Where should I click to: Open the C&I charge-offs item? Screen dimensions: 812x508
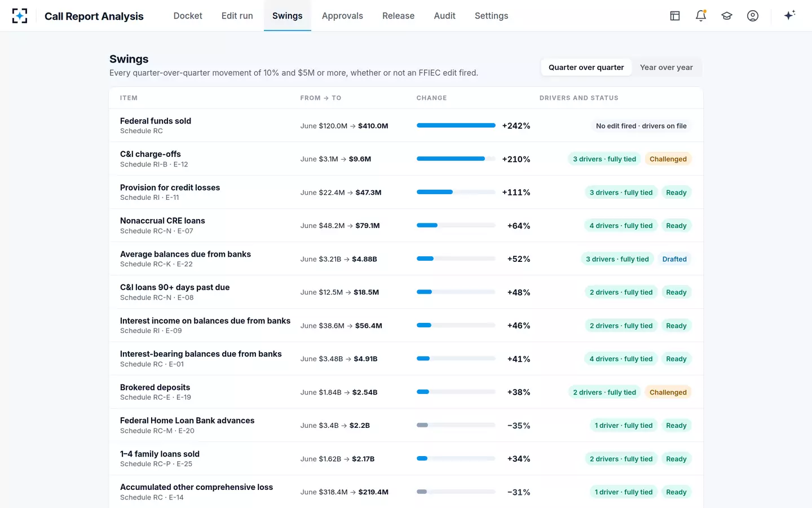pyautogui.click(x=151, y=154)
